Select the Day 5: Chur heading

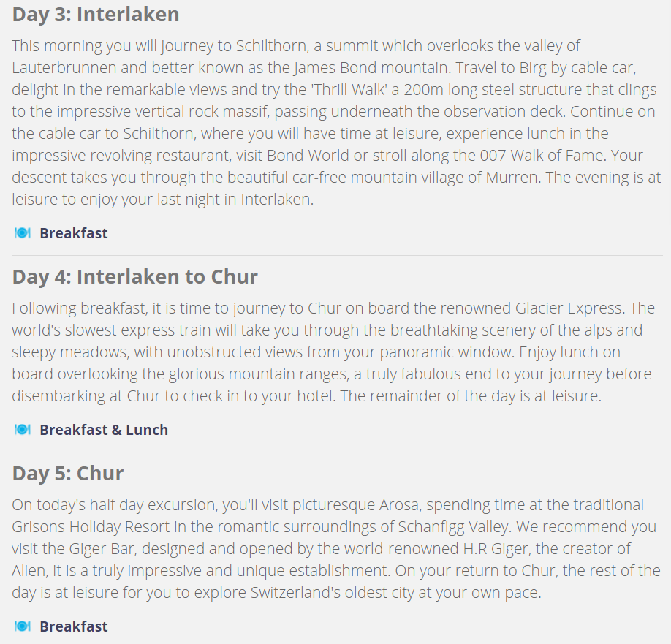click(x=68, y=473)
